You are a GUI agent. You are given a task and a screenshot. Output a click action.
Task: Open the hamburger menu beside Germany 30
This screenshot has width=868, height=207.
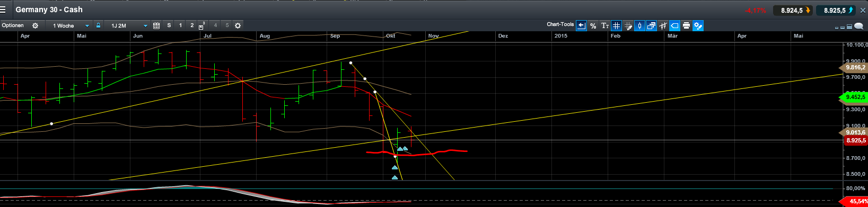point(3,10)
